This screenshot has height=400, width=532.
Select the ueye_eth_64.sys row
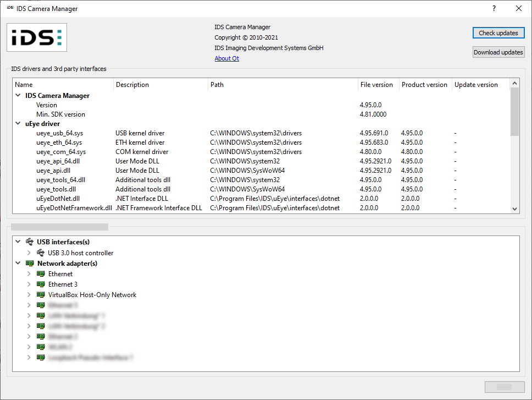[x=261, y=143]
